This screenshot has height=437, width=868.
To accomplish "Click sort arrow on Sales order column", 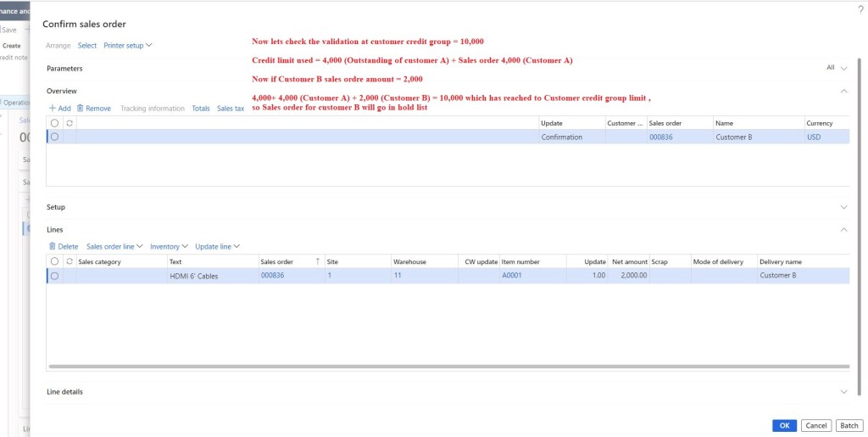I will (318, 261).
